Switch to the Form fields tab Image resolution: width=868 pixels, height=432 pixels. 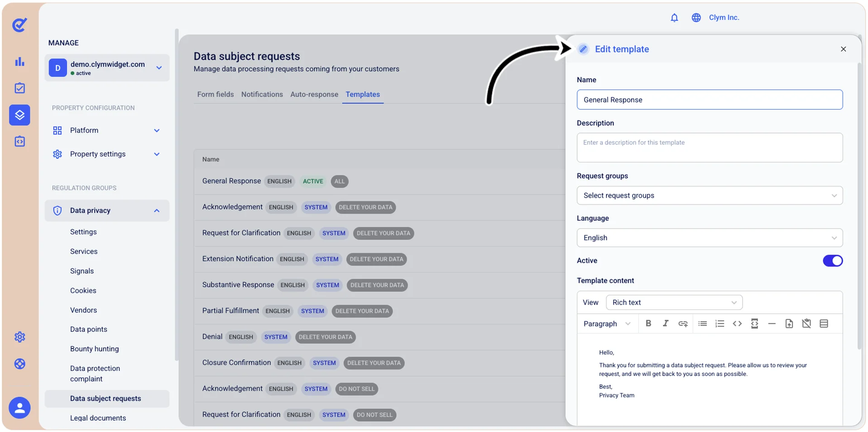pyautogui.click(x=216, y=94)
